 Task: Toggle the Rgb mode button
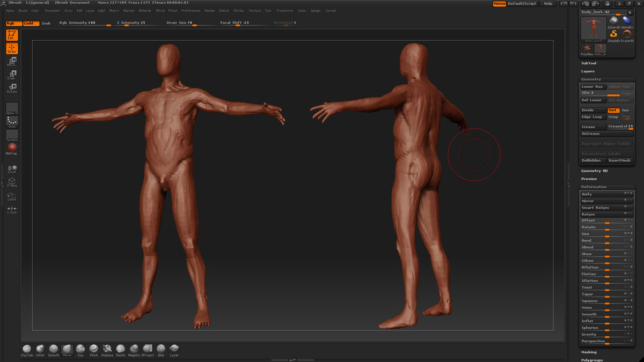click(14, 23)
